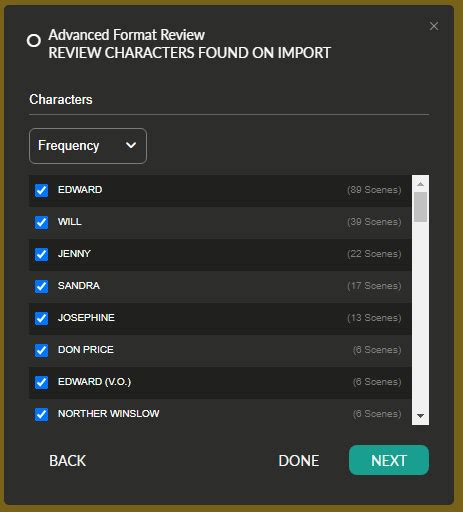Image resolution: width=463 pixels, height=512 pixels.
Task: Deselect the JOSEPHINE character checkbox
Action: 42,318
